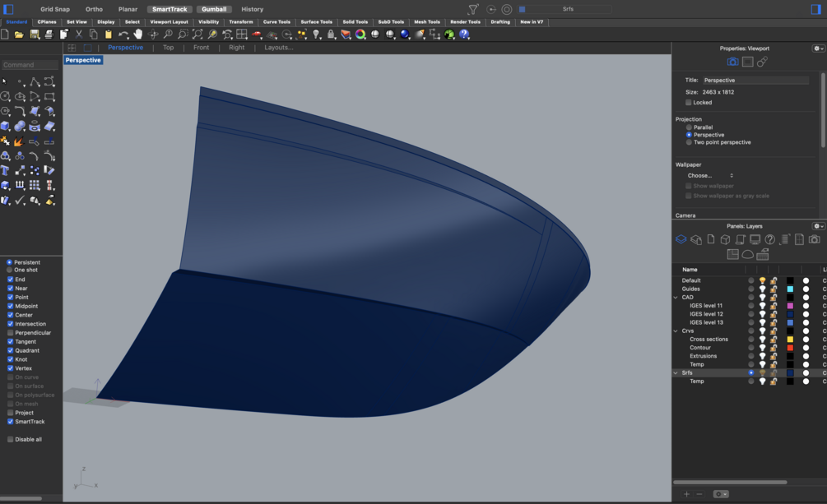Click the Undo icon in the toolbar
Image resolution: width=827 pixels, height=504 pixels.
(x=123, y=35)
